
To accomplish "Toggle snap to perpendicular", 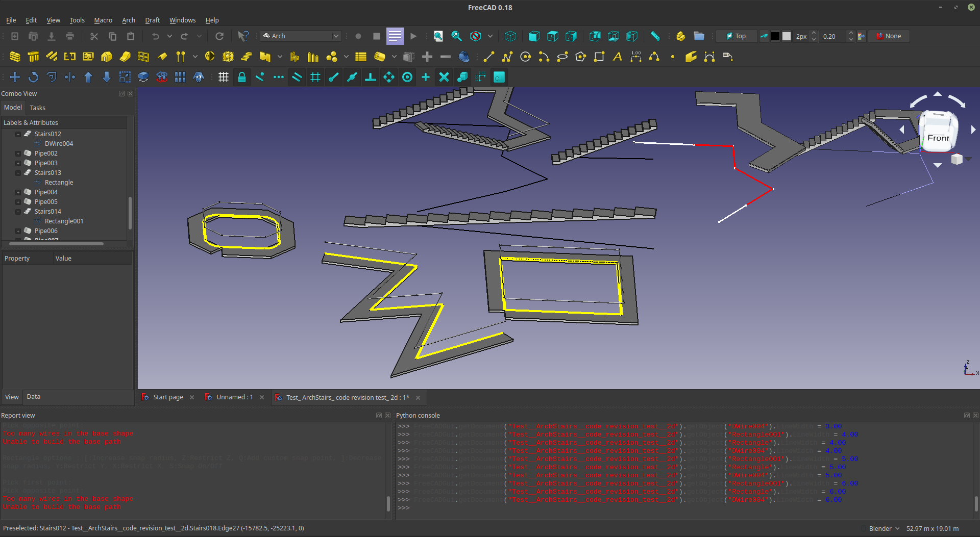I will [370, 77].
